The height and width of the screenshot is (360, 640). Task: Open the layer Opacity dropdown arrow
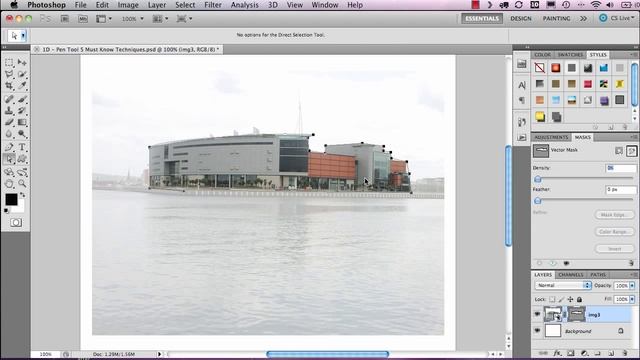click(x=632, y=286)
